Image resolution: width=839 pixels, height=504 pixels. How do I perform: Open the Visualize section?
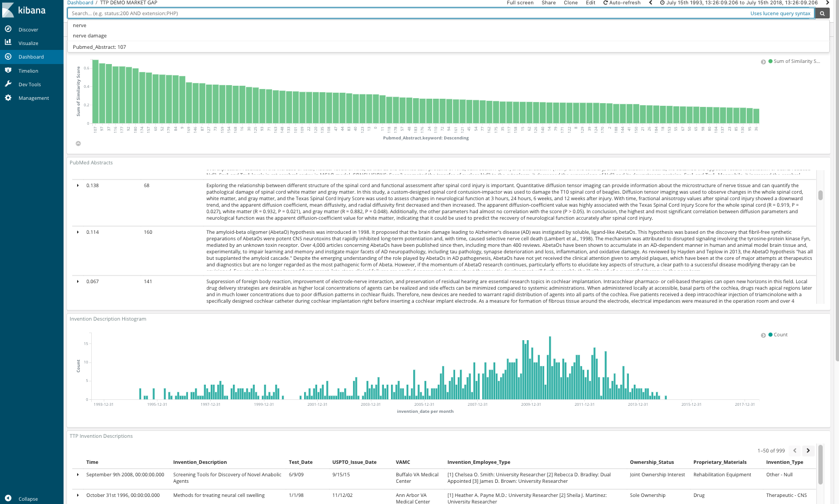(28, 43)
